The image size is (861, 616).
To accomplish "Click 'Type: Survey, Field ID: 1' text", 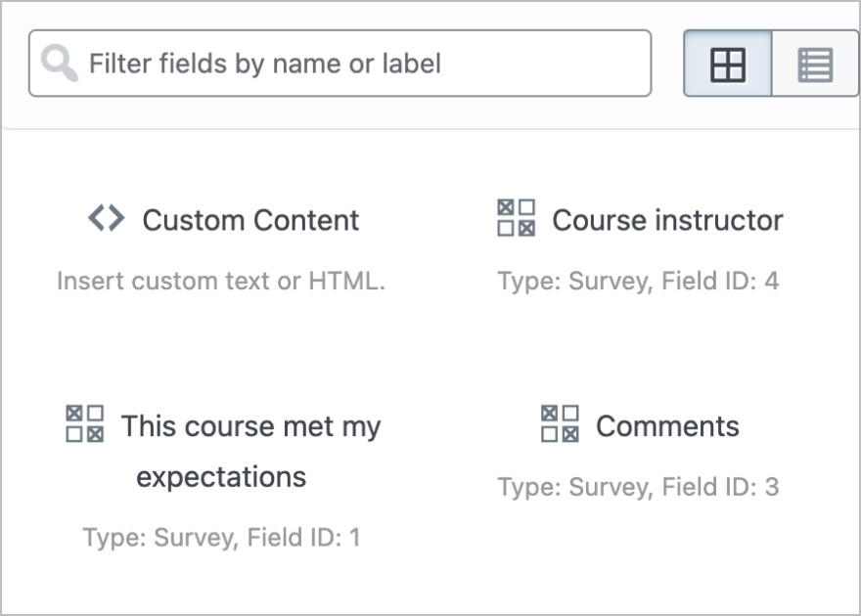I will [x=221, y=537].
